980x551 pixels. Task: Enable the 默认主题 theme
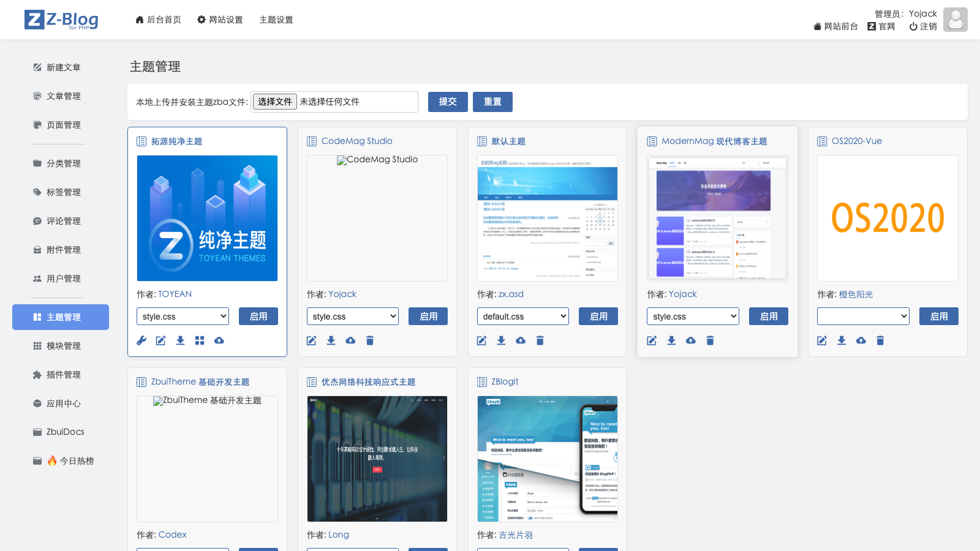[598, 317]
